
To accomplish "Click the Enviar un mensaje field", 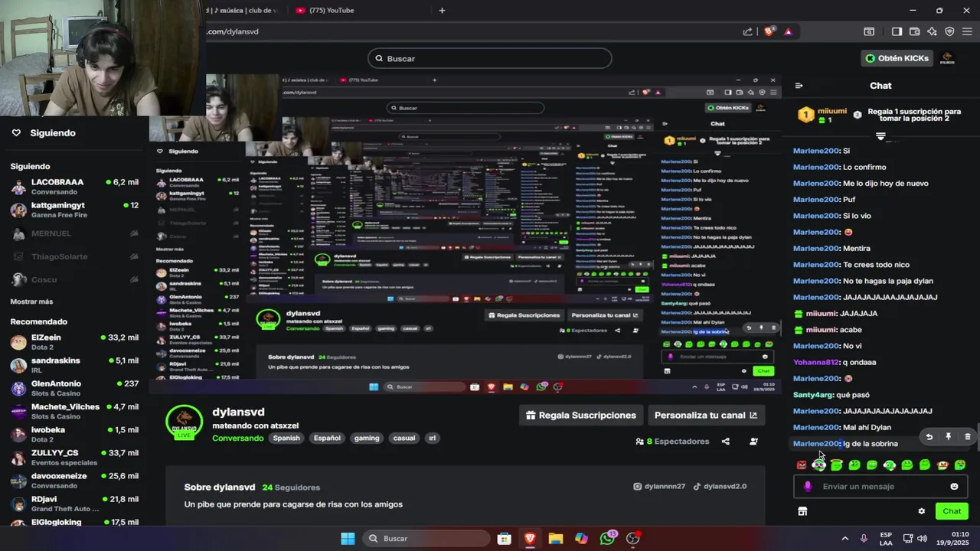I will click(x=880, y=486).
